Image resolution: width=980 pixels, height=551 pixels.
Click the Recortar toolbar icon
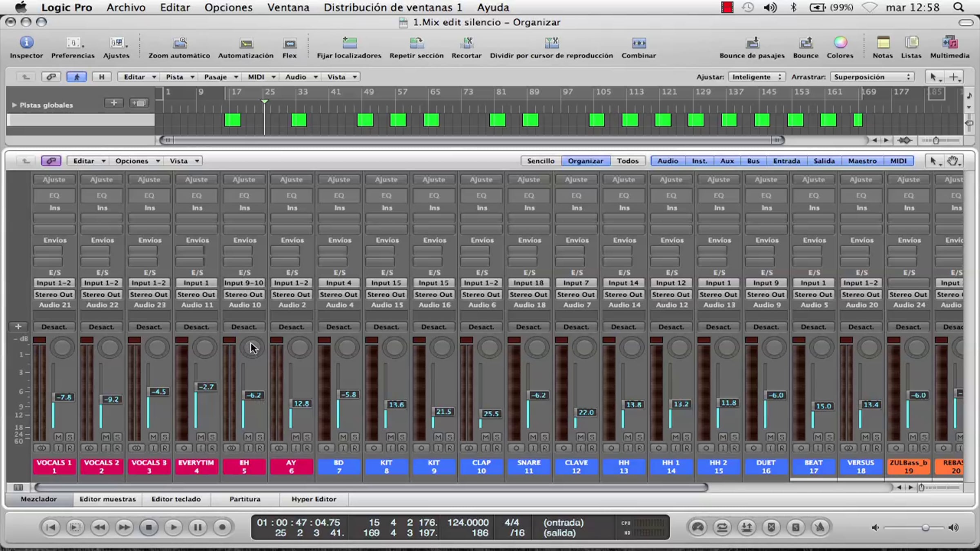pos(466,43)
